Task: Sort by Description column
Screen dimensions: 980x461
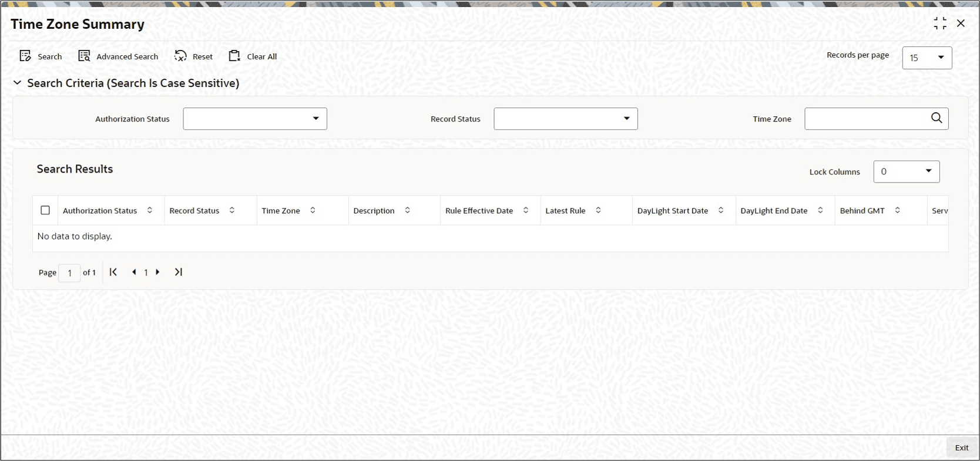Action: [407, 210]
